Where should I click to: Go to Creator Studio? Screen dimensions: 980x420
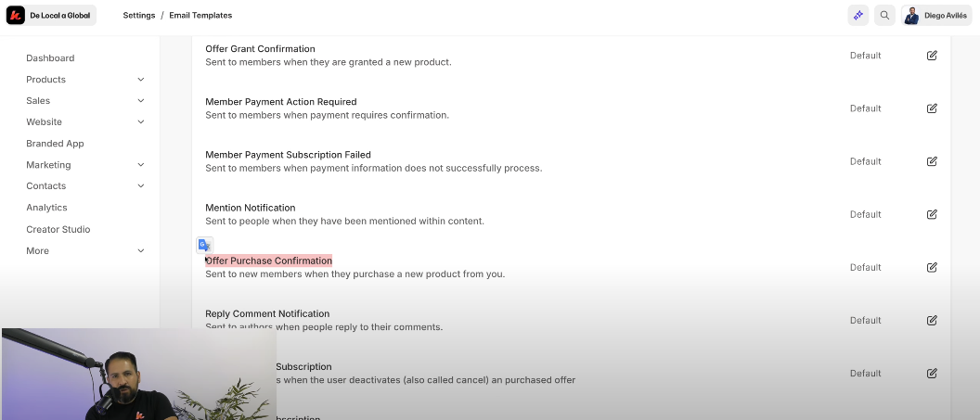[58, 229]
